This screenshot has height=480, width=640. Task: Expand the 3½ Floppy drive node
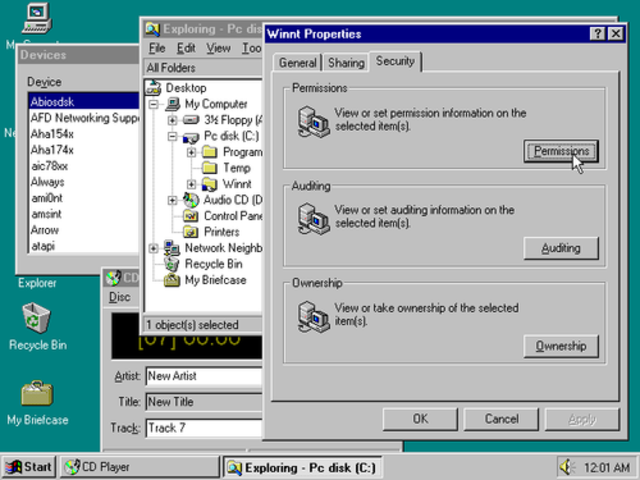(x=172, y=120)
